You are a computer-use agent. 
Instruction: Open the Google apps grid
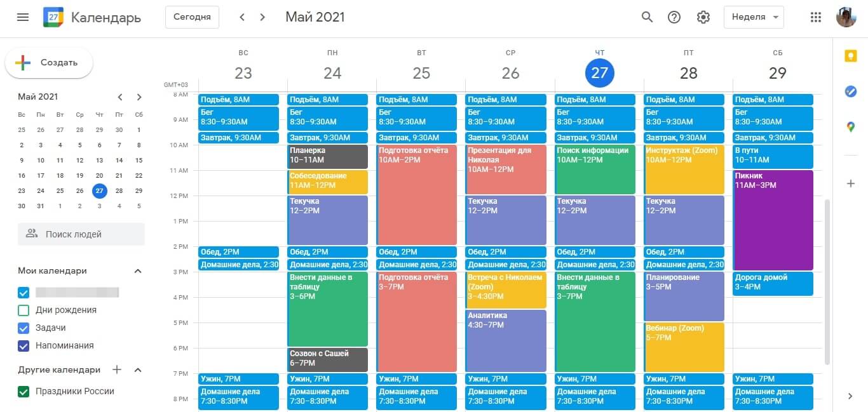coord(816,17)
